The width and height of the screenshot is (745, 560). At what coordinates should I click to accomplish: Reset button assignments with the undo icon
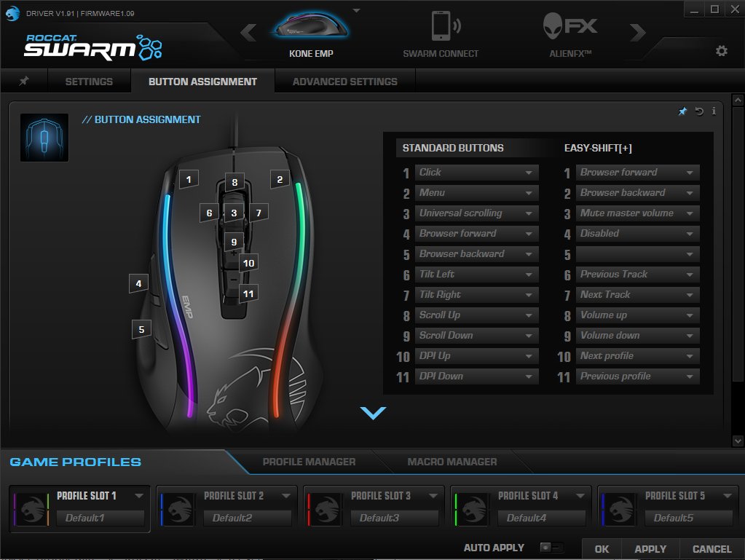point(698,111)
